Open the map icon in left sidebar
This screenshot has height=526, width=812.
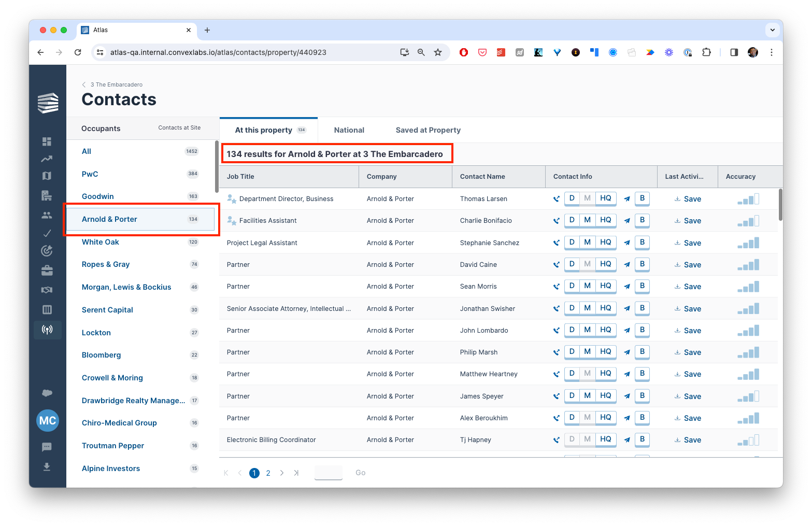(x=47, y=176)
